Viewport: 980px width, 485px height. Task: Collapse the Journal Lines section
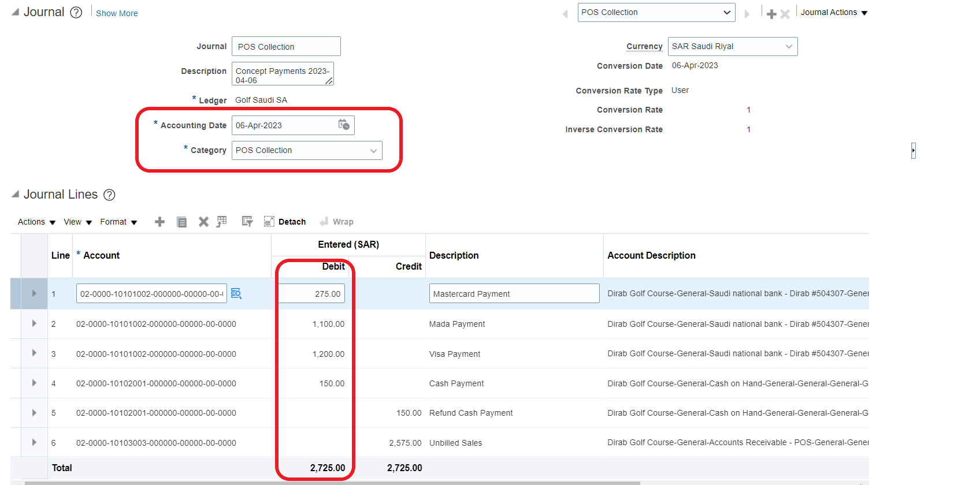pos(16,195)
